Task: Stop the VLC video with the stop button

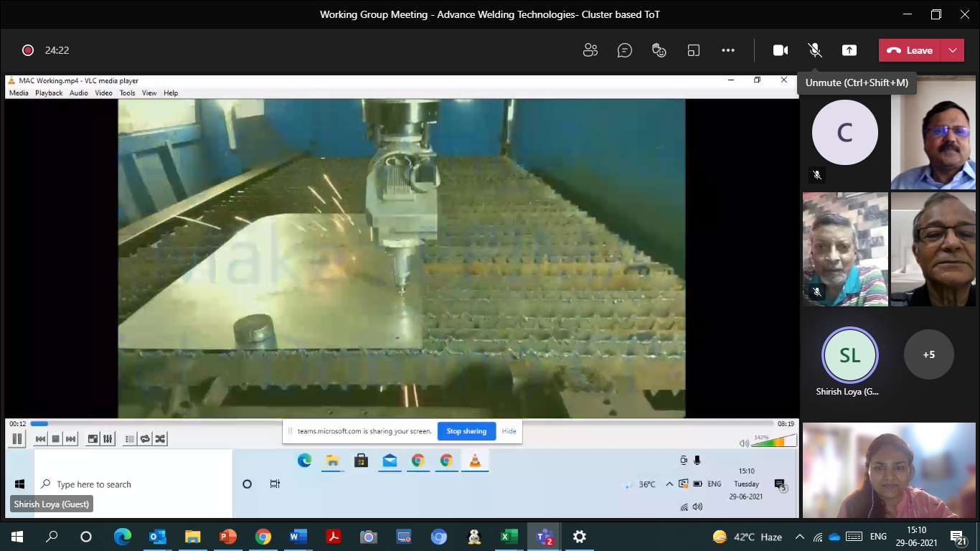Action: click(x=55, y=439)
